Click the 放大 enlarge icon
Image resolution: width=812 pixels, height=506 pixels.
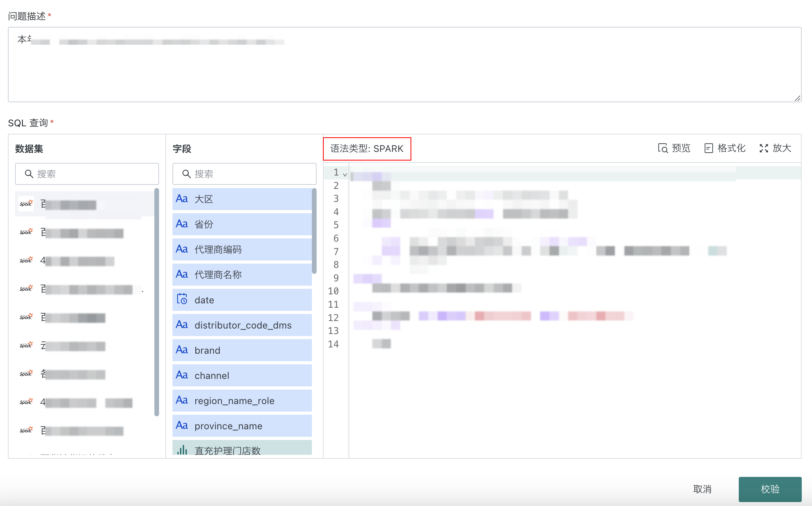[x=764, y=148]
